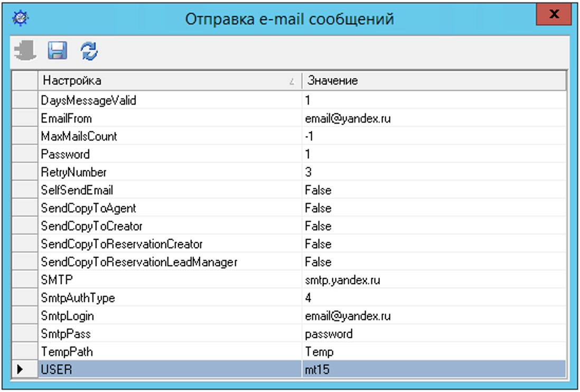Sort by the Настройка column header

click(169, 81)
